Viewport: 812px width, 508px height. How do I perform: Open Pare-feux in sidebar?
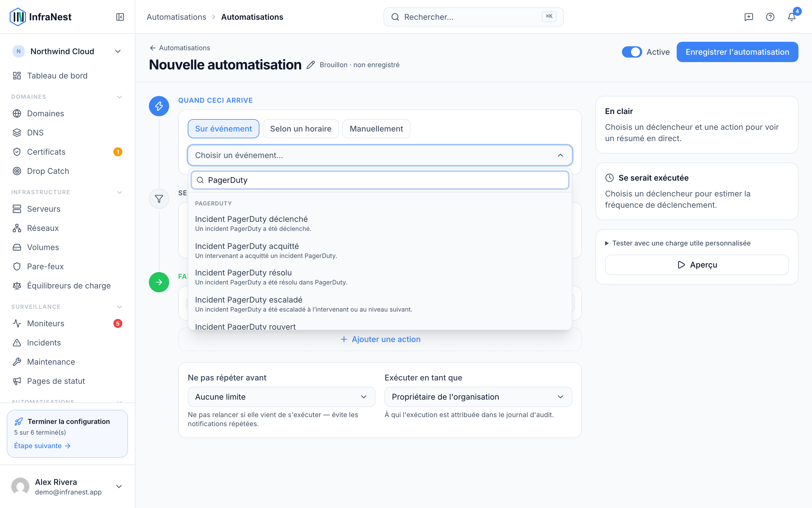click(67, 266)
